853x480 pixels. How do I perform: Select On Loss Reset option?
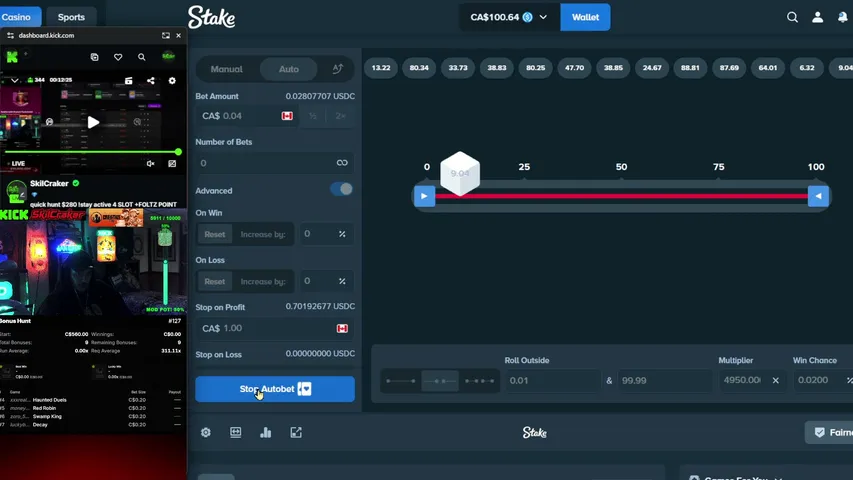[214, 281]
